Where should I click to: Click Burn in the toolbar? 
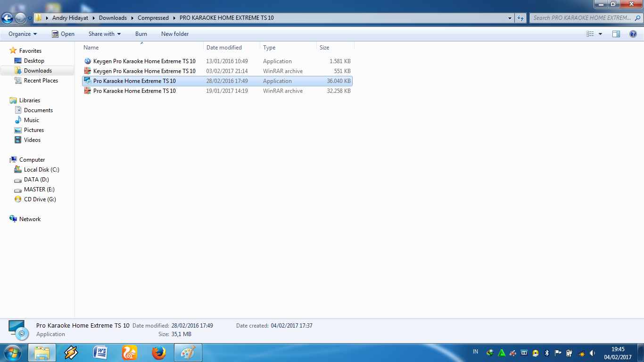(141, 34)
